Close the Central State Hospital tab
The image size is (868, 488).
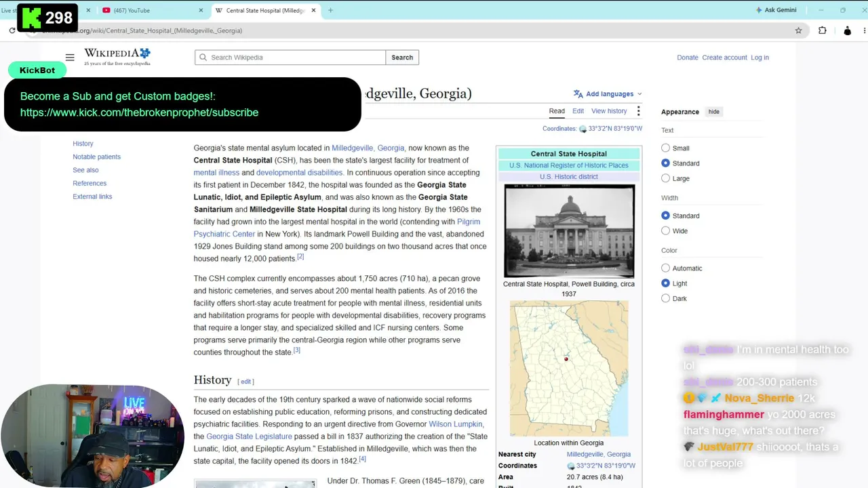[x=314, y=10]
